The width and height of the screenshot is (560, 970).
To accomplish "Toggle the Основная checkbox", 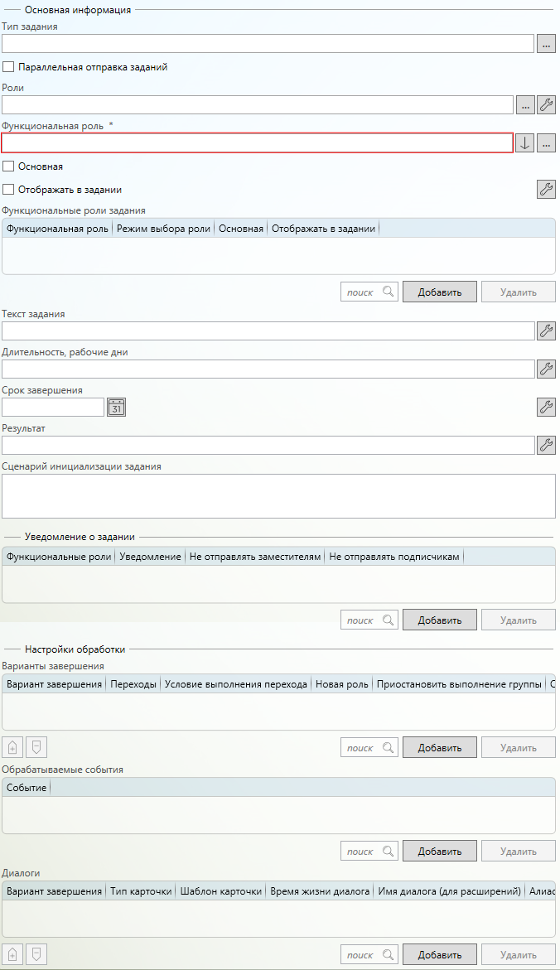I will 8,166.
